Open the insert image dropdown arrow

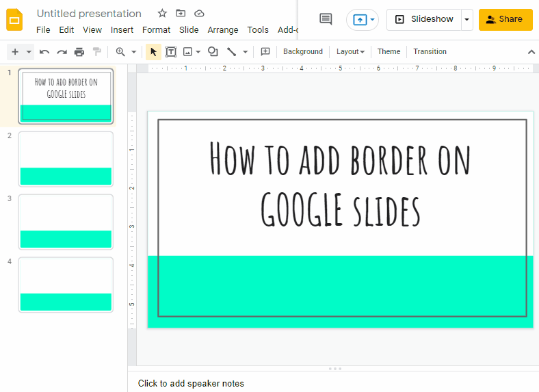click(x=198, y=52)
